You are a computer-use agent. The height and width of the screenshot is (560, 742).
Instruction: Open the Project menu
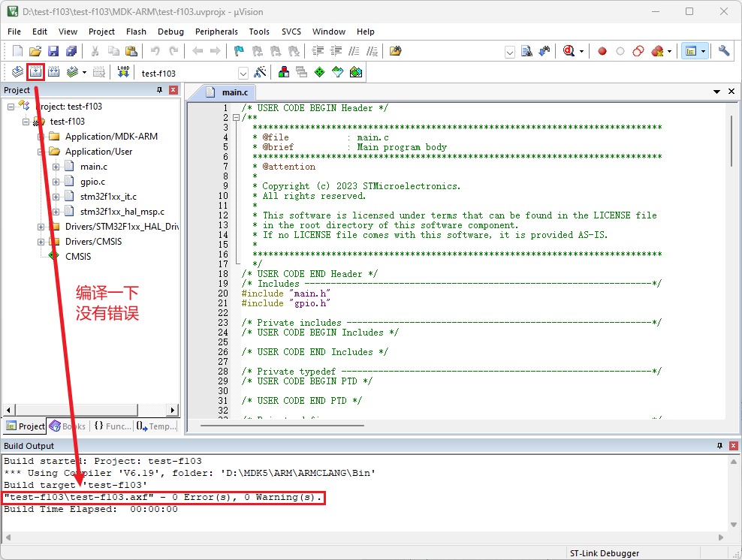tap(101, 32)
